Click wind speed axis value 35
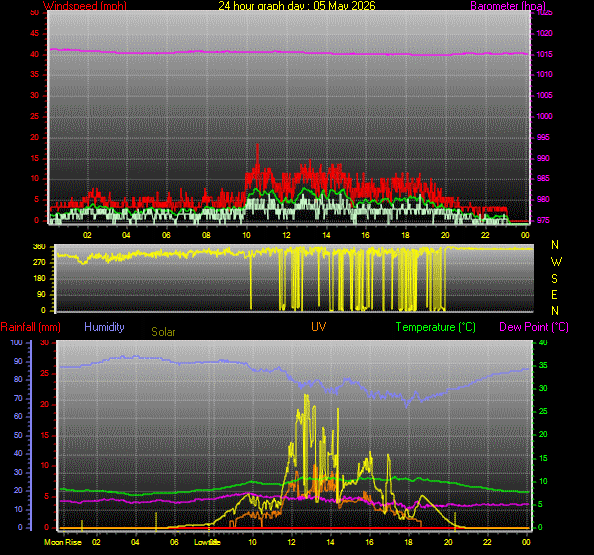Screen dimensions: 594x555 pos(34,74)
